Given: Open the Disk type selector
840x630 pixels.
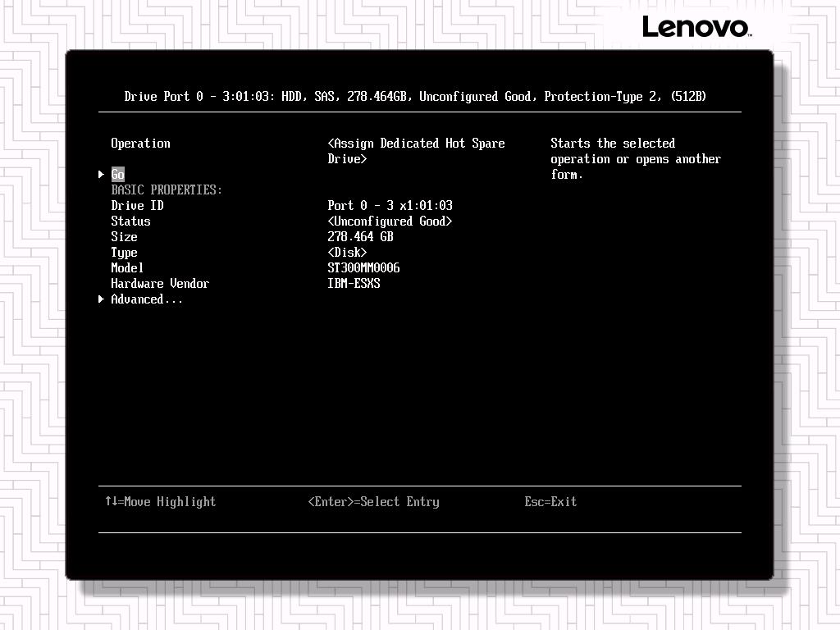Looking at the screenshot, I should click(x=347, y=253).
